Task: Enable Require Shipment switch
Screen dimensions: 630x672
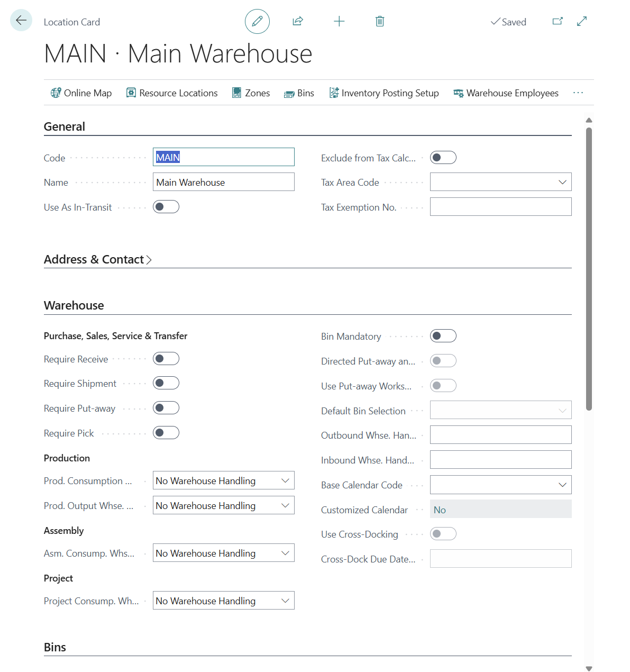Action: 166,383
